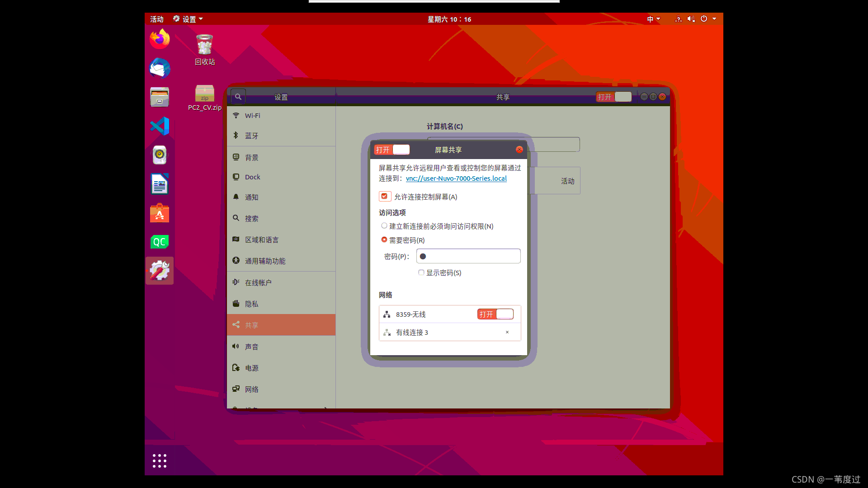Screen dimensions: 868x488
Task: Click the 有线连接 3 network row
Action: [450, 332]
